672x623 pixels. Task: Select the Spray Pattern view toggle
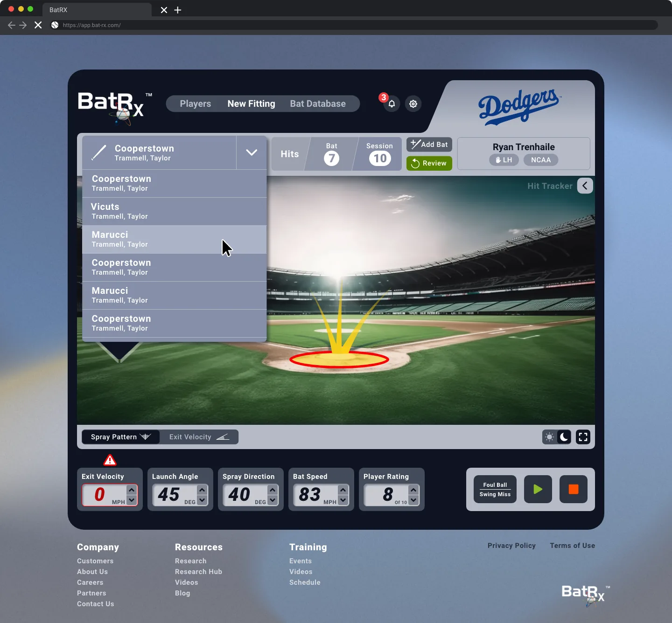[x=121, y=437]
